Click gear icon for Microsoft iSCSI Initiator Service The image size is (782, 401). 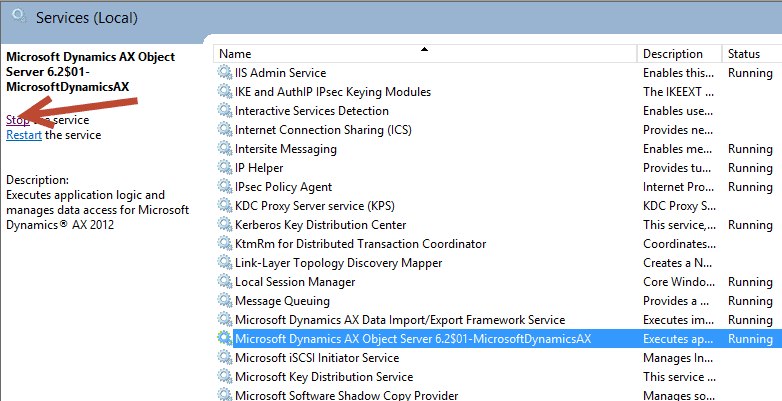click(224, 357)
